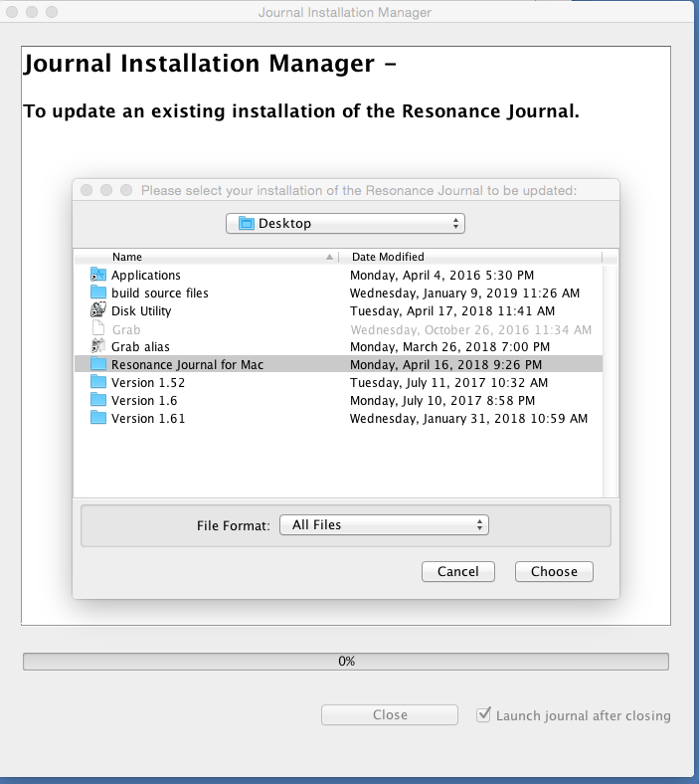Select the Version 1.61 folder name
Image resolution: width=699 pixels, height=784 pixels.
148,419
